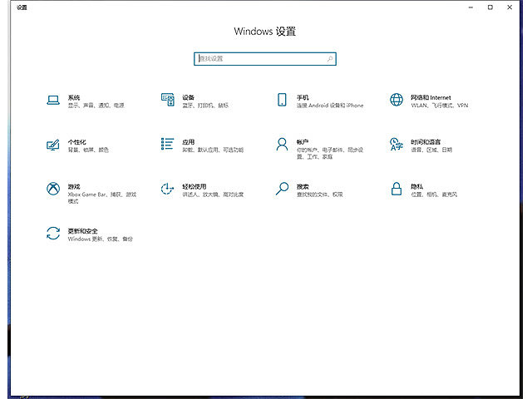
Task: Minimize the 设置 window
Action: (470, 7)
